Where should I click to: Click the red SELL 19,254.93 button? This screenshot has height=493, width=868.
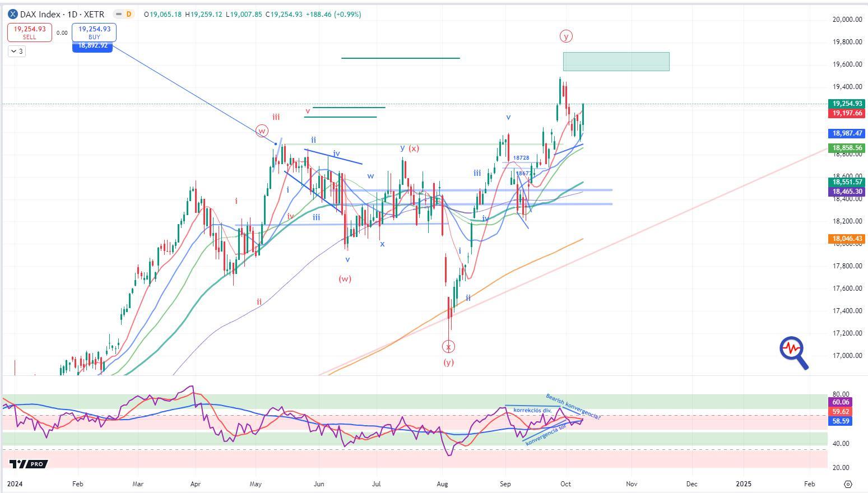pos(29,32)
